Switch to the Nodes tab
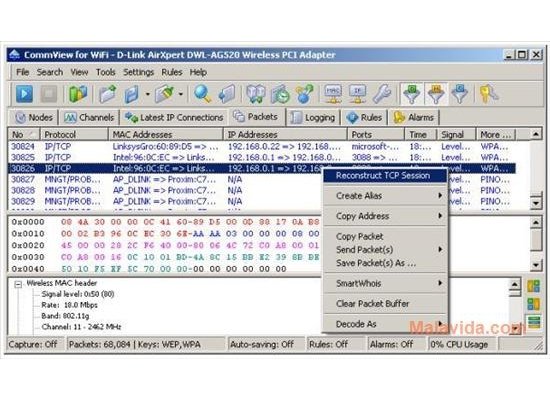 pyautogui.click(x=34, y=118)
